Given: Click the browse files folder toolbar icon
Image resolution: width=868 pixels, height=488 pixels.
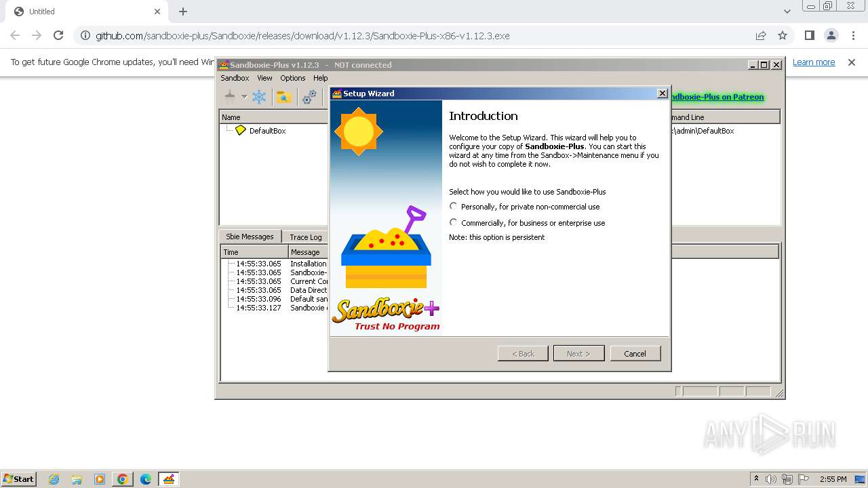Looking at the screenshot, I should pyautogui.click(x=283, y=97).
